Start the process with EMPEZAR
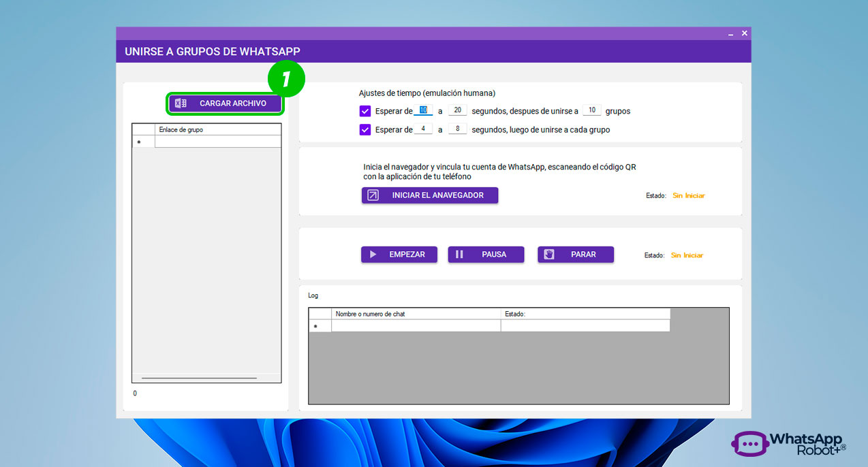The width and height of the screenshot is (868, 467). point(399,255)
